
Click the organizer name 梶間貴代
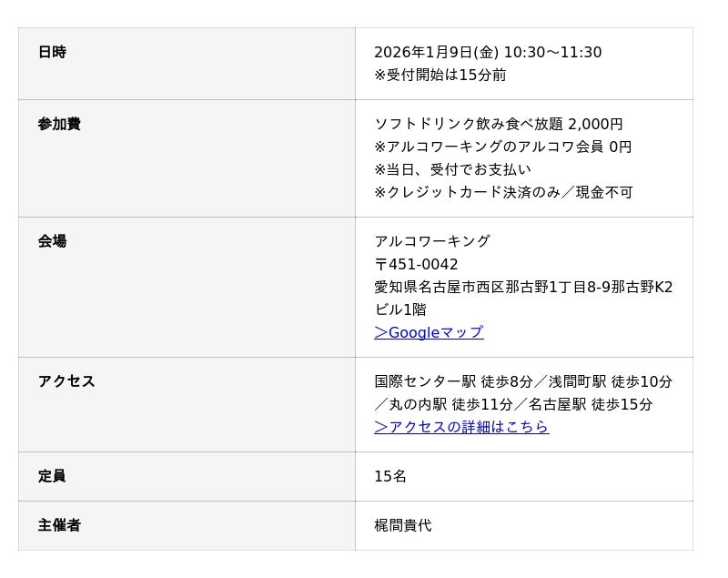(x=403, y=526)
